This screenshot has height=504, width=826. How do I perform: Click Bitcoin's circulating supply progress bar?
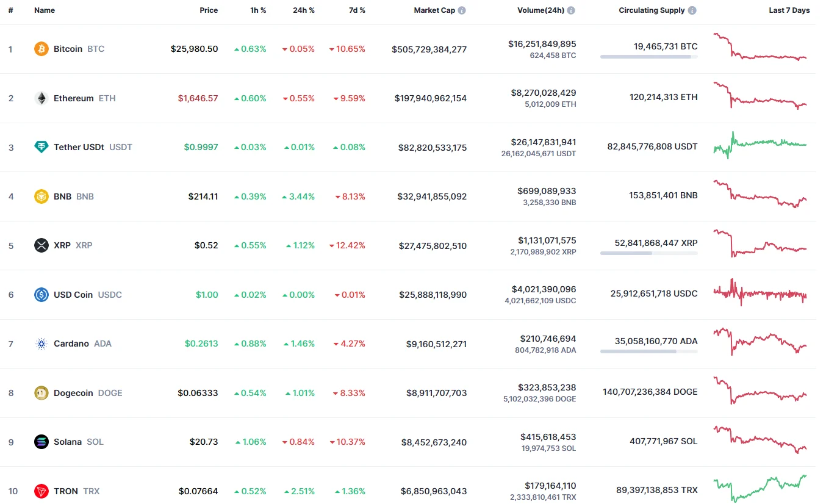(x=648, y=57)
